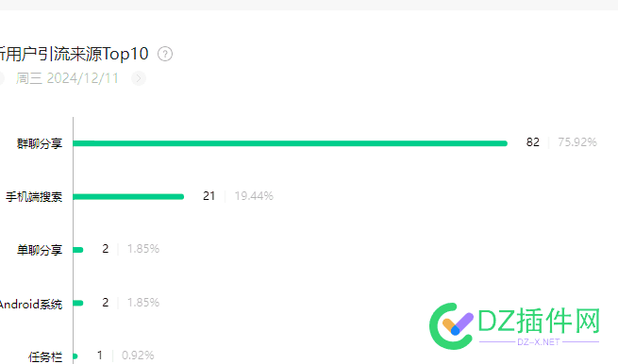The image size is (618, 364).
Task: Click the 任务栏 row label
Action: [x=45, y=356]
